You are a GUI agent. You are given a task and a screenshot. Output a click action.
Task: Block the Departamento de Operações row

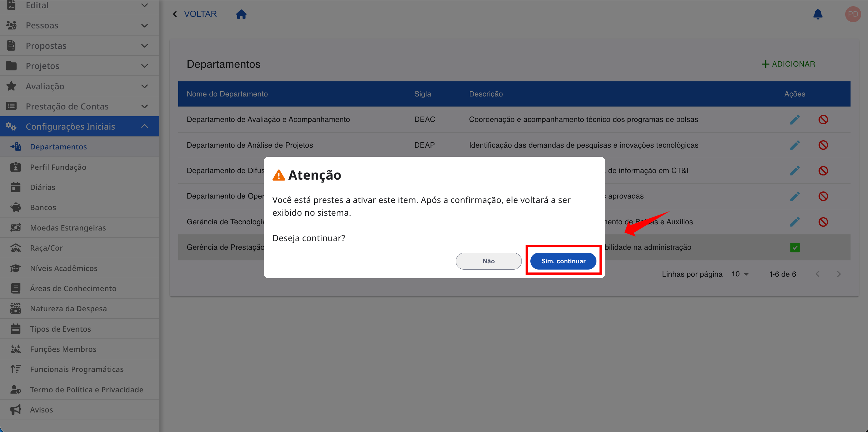(x=823, y=196)
